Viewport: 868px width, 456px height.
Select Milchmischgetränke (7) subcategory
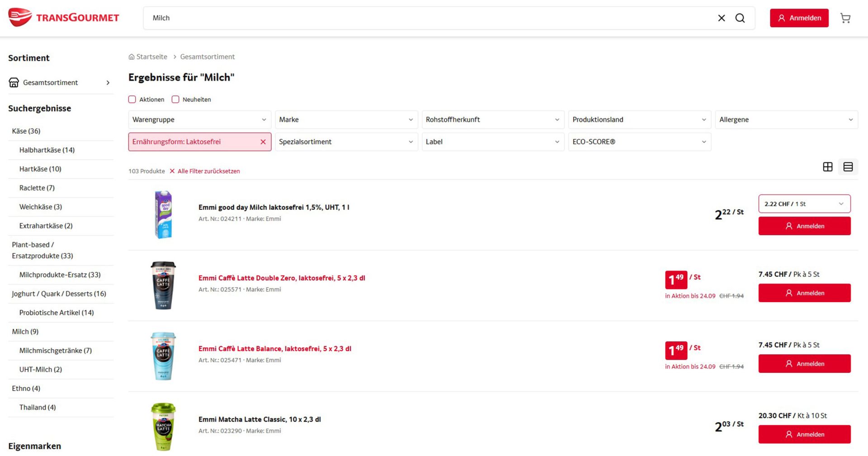pyautogui.click(x=56, y=351)
